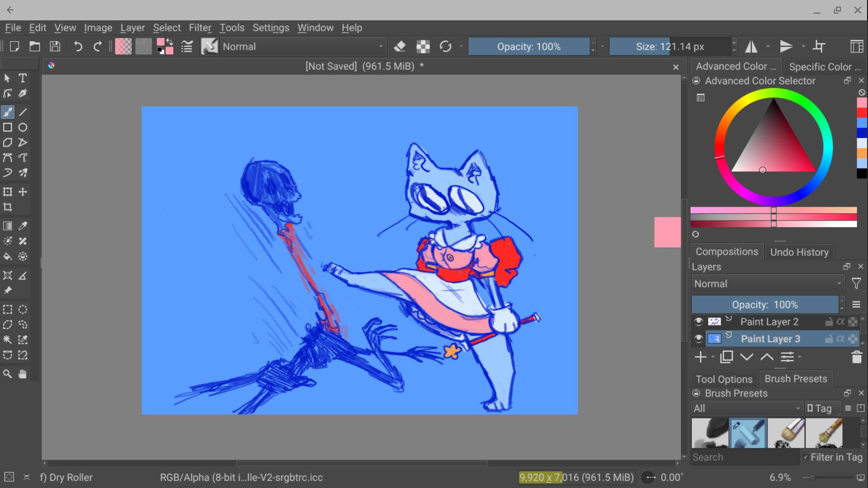
Task: Switch to the Undo History tab
Action: click(799, 252)
